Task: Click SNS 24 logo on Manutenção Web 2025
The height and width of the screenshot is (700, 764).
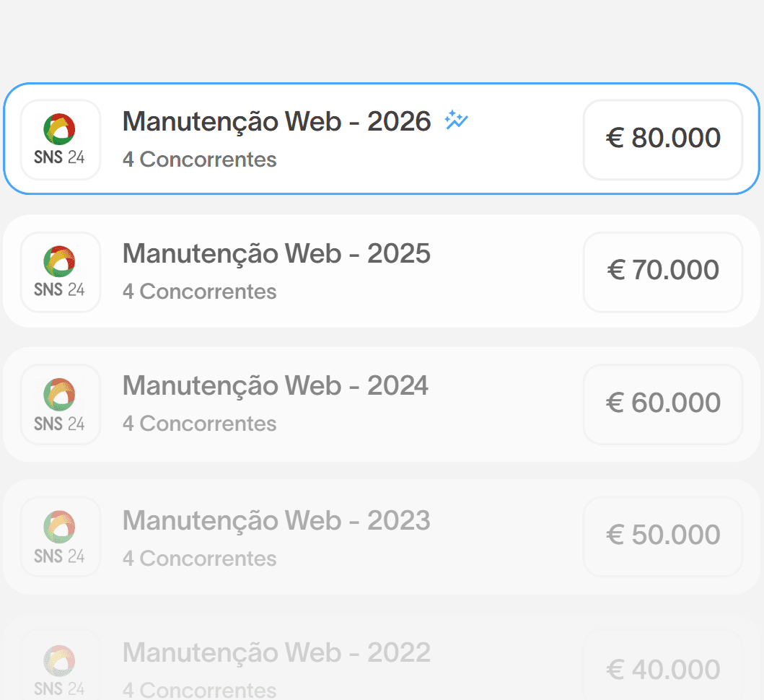Action: [x=61, y=272]
